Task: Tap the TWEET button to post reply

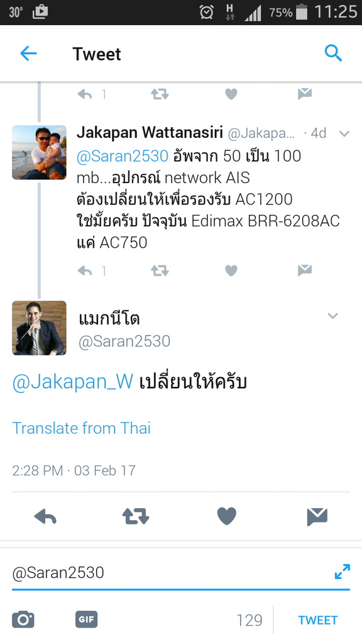Action: point(317,619)
